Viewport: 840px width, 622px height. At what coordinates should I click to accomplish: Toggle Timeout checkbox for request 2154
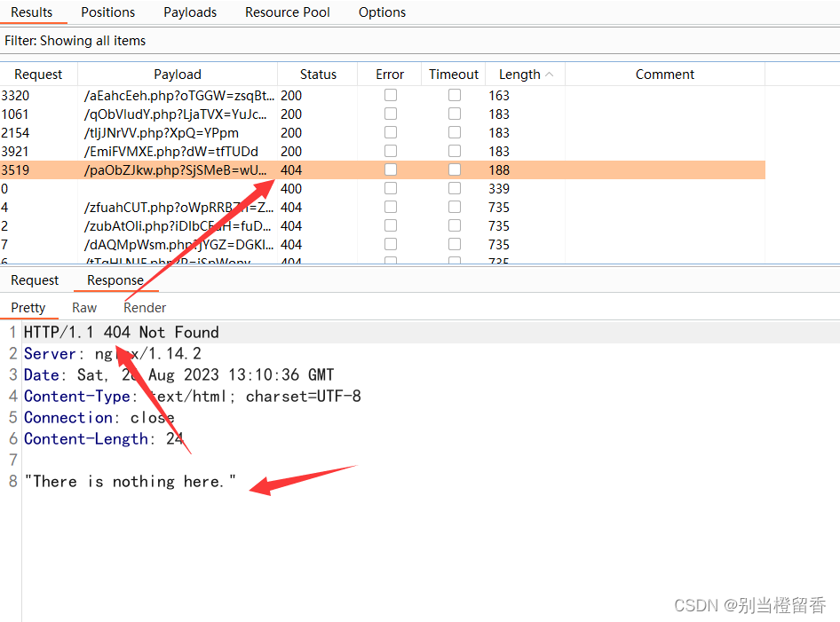pyautogui.click(x=455, y=132)
